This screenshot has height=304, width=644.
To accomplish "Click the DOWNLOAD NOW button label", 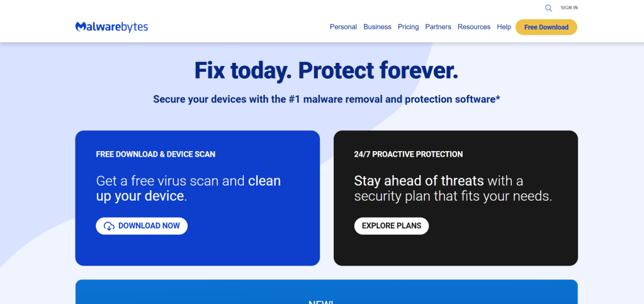I will (x=149, y=226).
